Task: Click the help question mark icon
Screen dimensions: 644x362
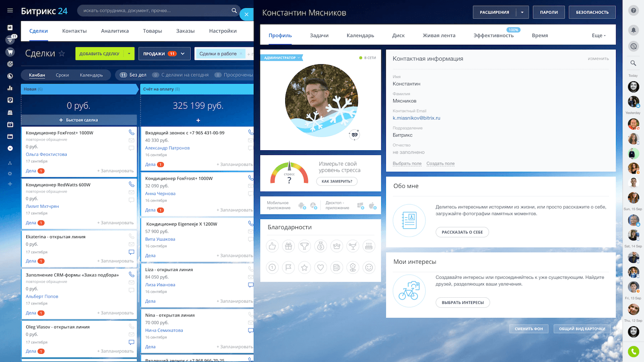Action: point(633,11)
